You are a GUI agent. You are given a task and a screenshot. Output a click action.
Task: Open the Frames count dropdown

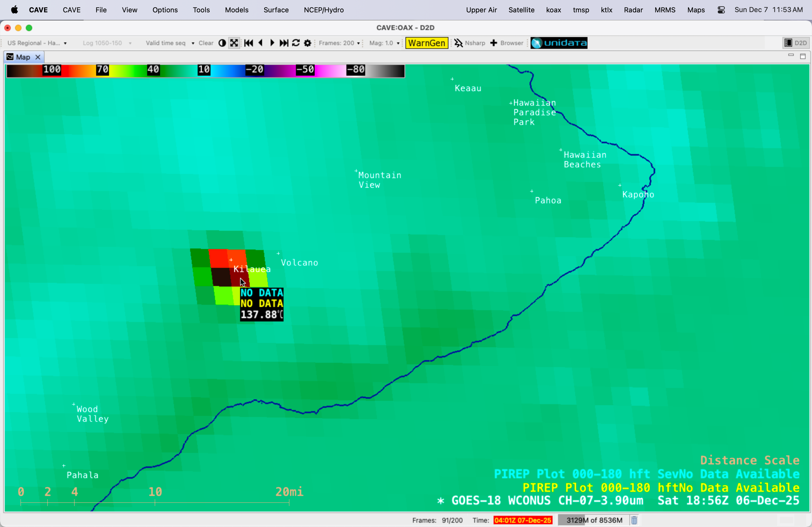(339, 43)
